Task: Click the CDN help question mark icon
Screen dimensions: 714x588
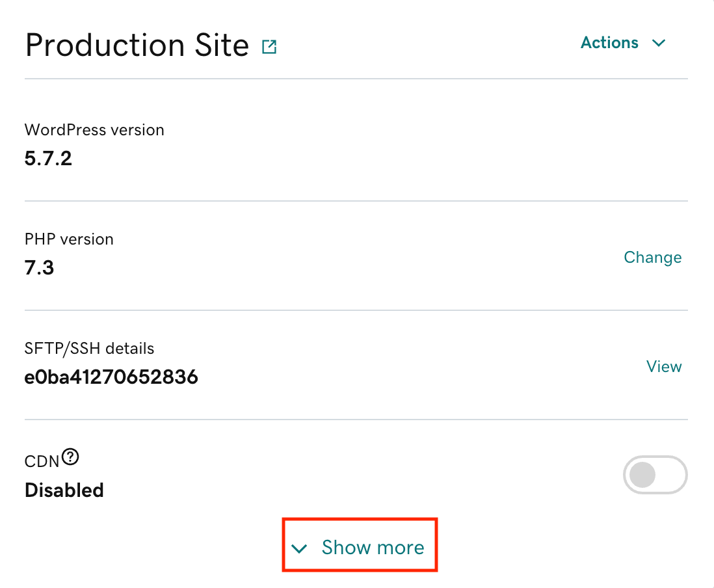Action: coord(70,458)
